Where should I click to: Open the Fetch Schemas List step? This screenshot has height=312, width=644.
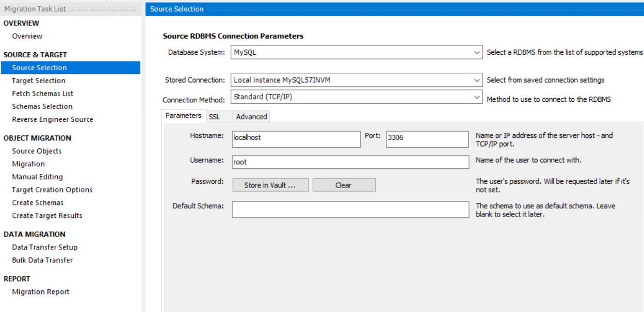pyautogui.click(x=43, y=93)
